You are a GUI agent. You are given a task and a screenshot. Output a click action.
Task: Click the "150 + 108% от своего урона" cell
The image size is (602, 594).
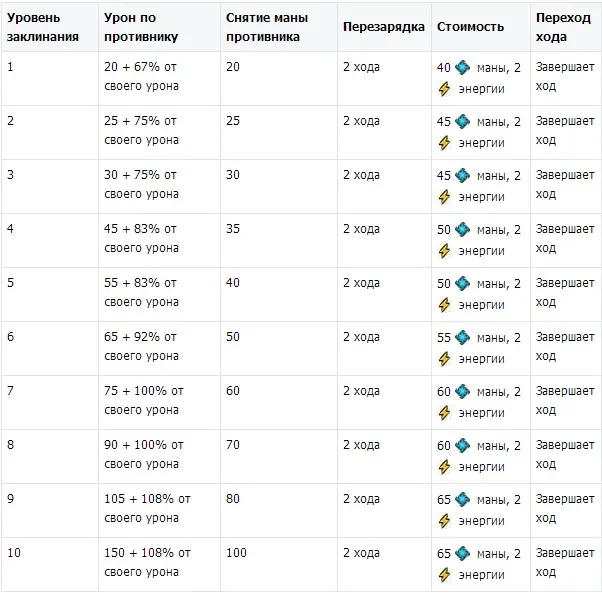[147, 563]
